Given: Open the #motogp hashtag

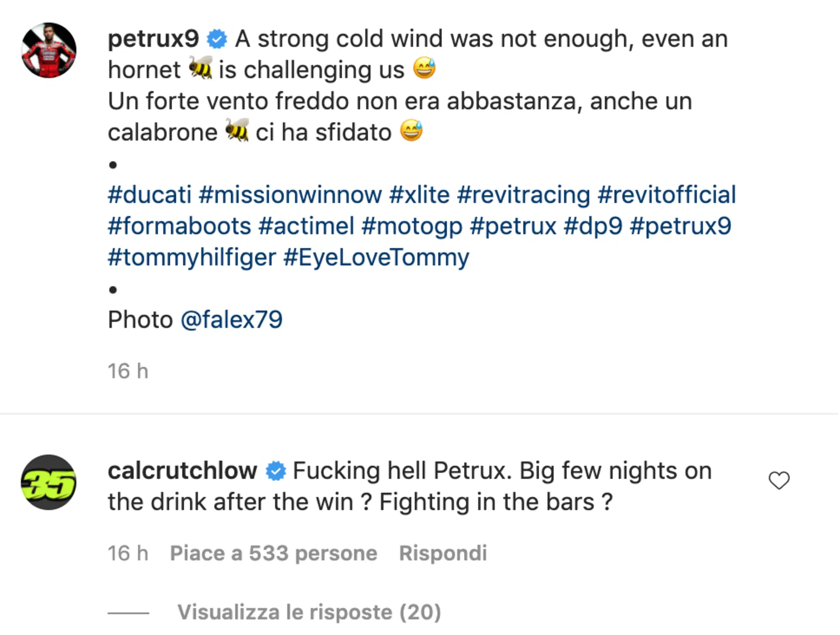Looking at the screenshot, I should click(412, 226).
